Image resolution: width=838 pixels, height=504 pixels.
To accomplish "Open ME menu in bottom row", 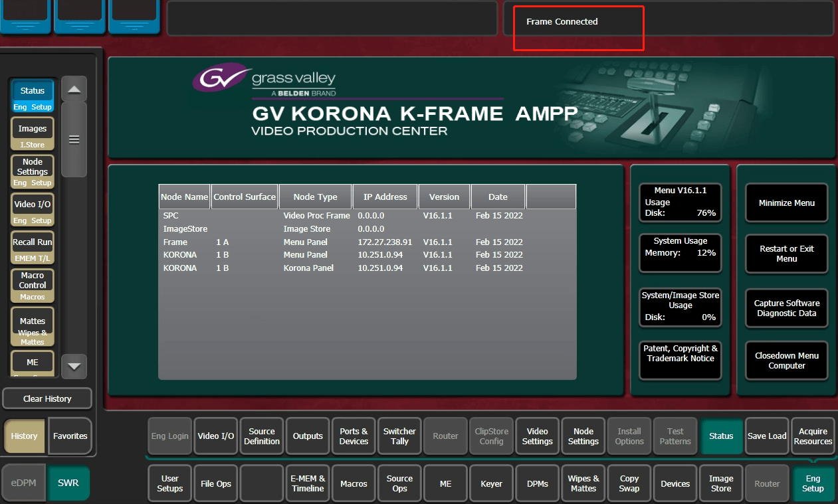I will (x=446, y=483).
